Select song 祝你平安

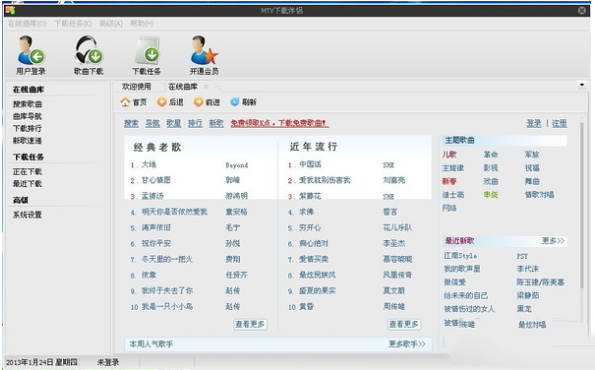pyautogui.click(x=156, y=243)
